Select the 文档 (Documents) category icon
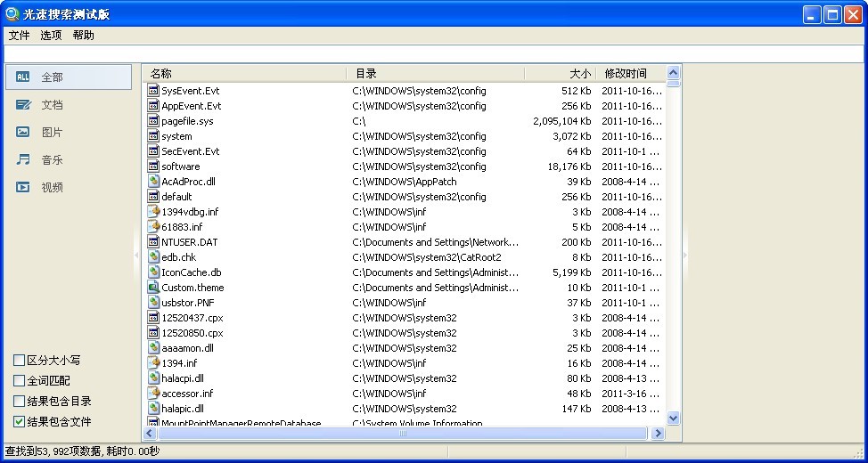This screenshot has height=463, width=868. pyautogui.click(x=23, y=105)
